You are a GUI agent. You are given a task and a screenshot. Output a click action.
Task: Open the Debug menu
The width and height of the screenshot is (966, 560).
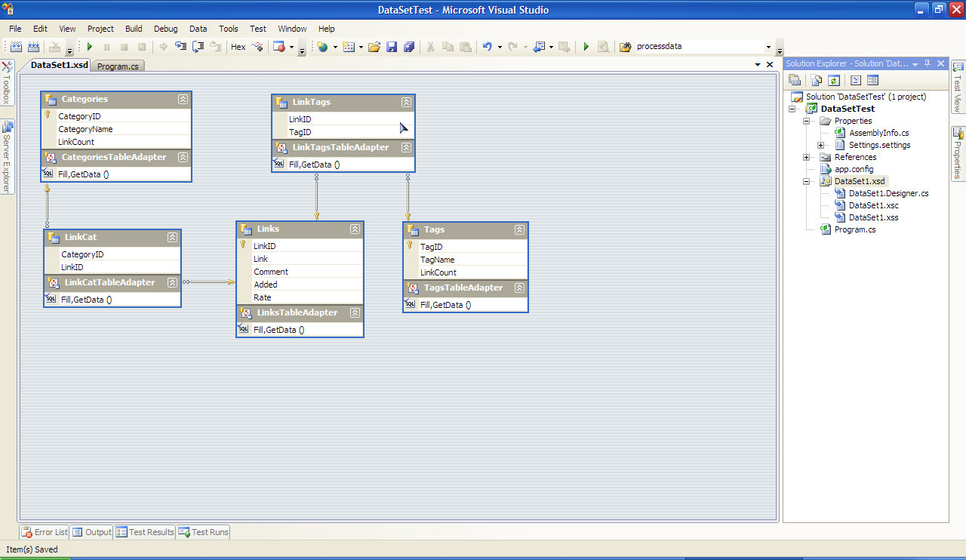(165, 29)
